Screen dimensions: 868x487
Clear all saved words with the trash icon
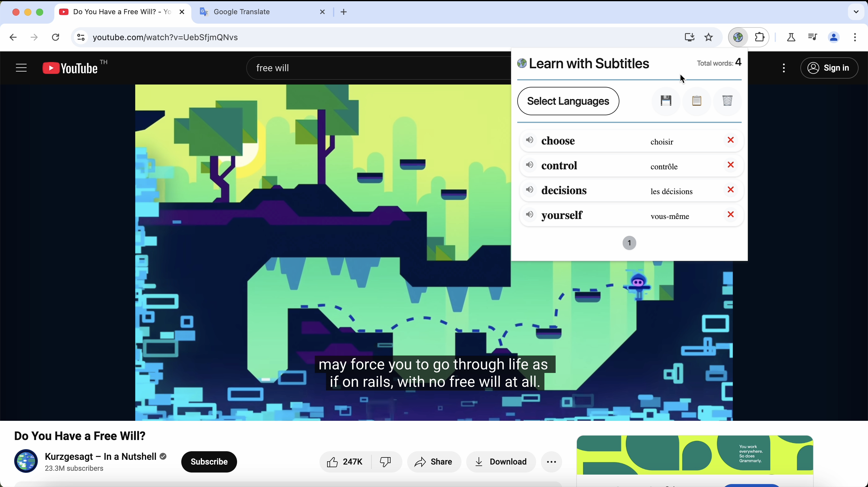727,101
